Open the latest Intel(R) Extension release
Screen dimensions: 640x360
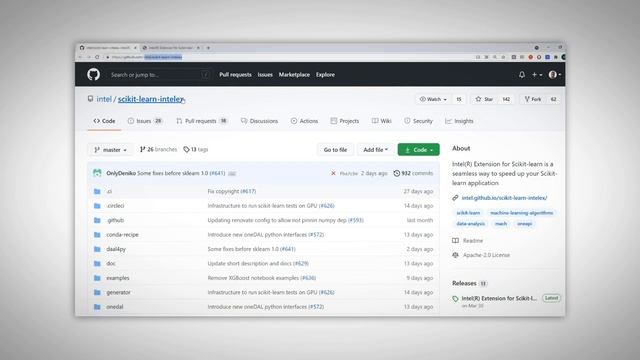point(499,298)
